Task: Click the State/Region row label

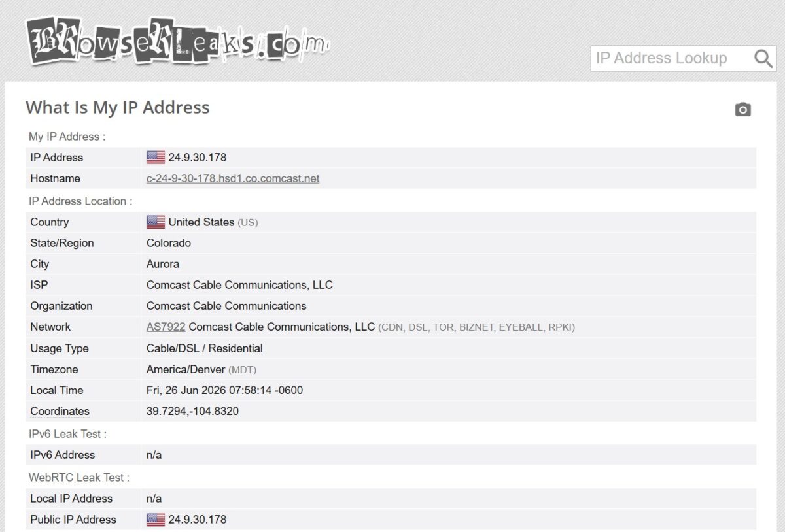Action: pos(62,243)
